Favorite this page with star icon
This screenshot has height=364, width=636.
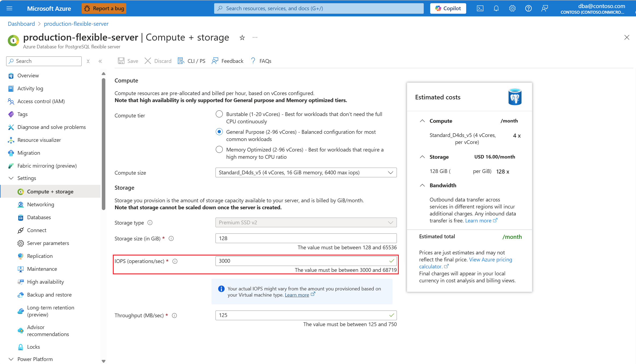pos(242,38)
